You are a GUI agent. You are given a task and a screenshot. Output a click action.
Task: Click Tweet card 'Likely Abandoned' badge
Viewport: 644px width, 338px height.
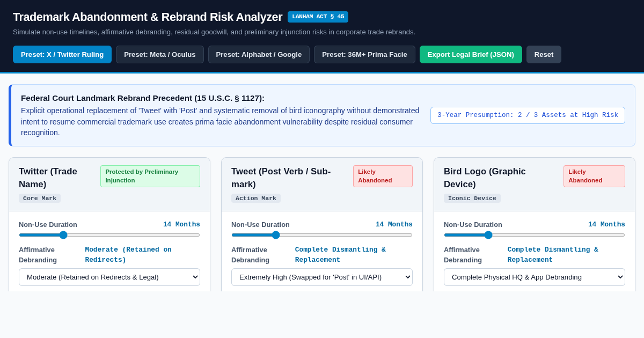pyautogui.click(x=383, y=176)
